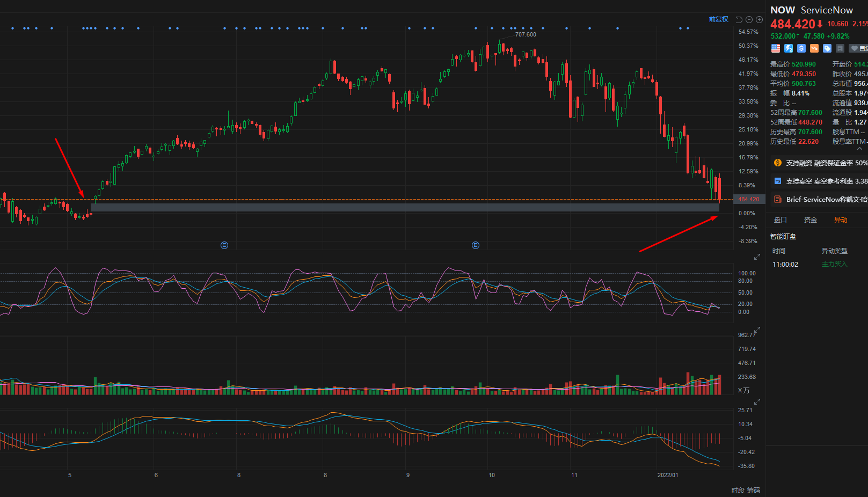The width and height of the screenshot is (868, 497).
Task: Expand the MACD panel with its arrows icon
Action: (x=757, y=402)
